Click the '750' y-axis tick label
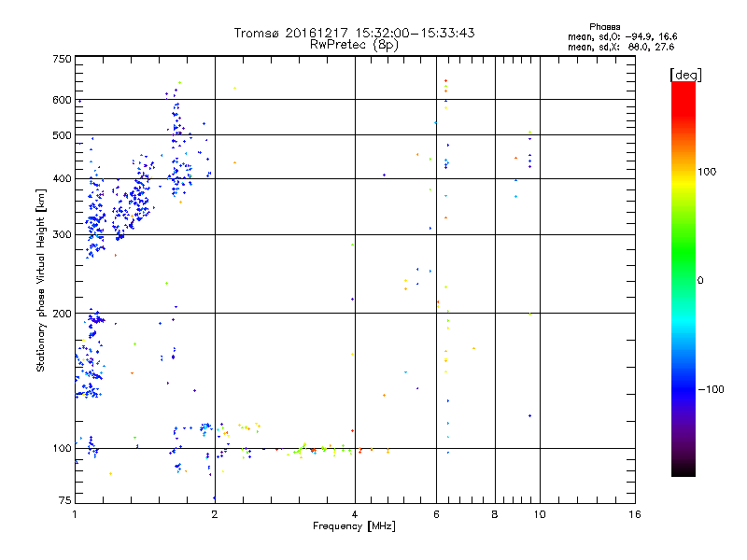The height and width of the screenshot is (560, 747). tap(62, 59)
